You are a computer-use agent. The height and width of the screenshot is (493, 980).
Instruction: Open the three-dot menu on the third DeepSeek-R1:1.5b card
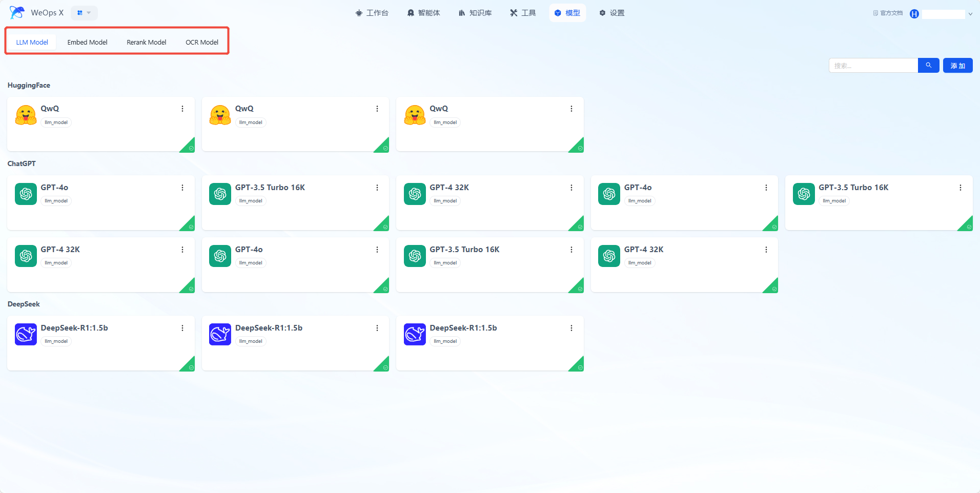571,328
